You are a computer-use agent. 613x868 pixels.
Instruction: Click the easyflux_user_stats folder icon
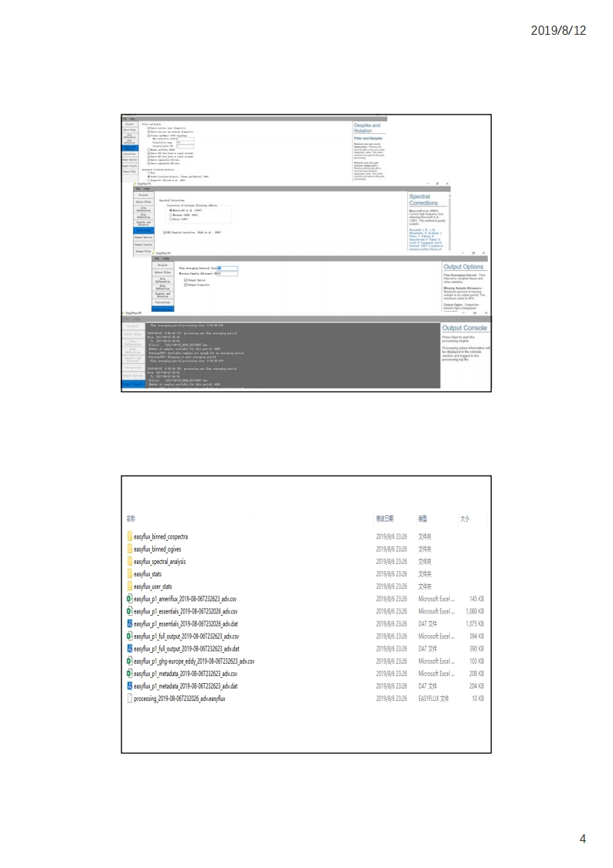(129, 586)
